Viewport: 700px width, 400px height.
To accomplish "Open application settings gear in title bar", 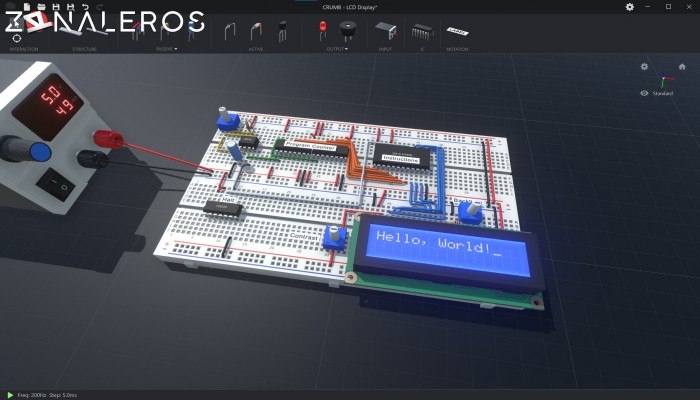I will [x=629, y=7].
